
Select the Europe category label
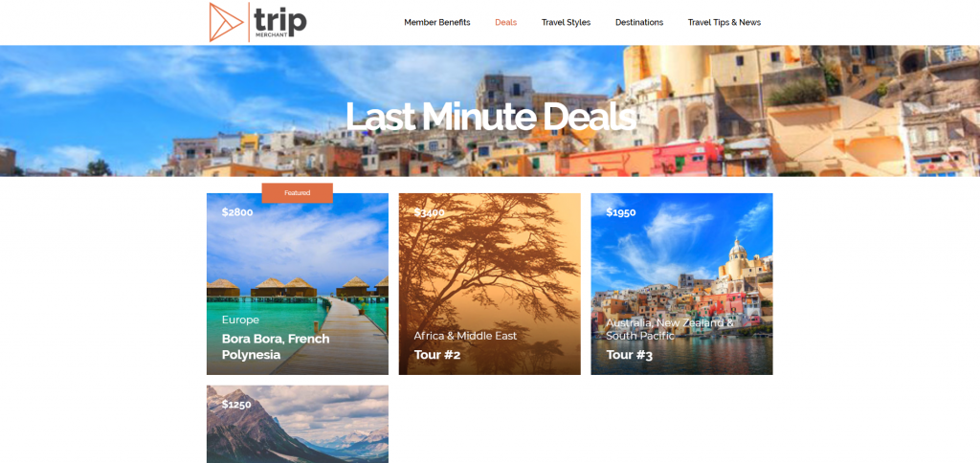[x=240, y=320]
